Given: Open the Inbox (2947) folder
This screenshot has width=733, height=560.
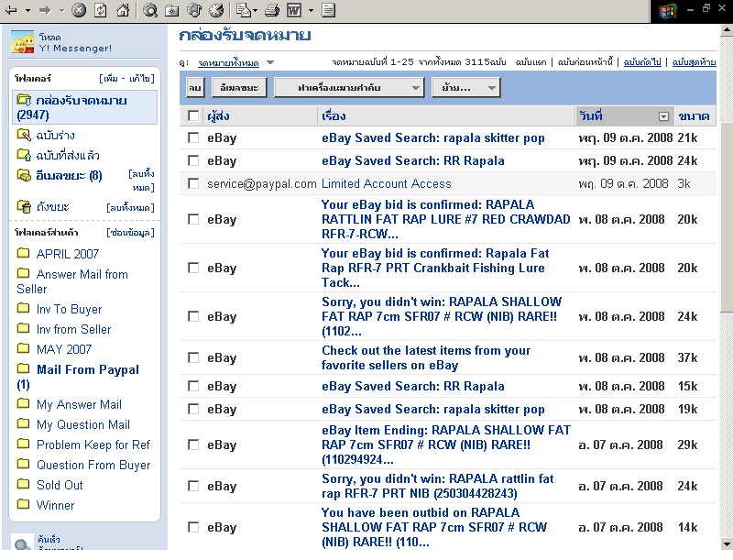Looking at the screenshot, I should (x=84, y=107).
